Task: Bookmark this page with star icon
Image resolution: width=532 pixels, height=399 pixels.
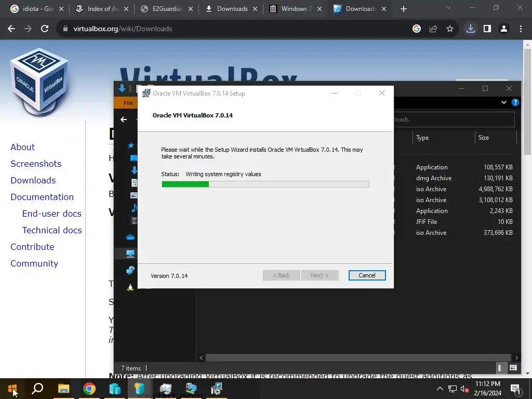Action: [x=450, y=29]
